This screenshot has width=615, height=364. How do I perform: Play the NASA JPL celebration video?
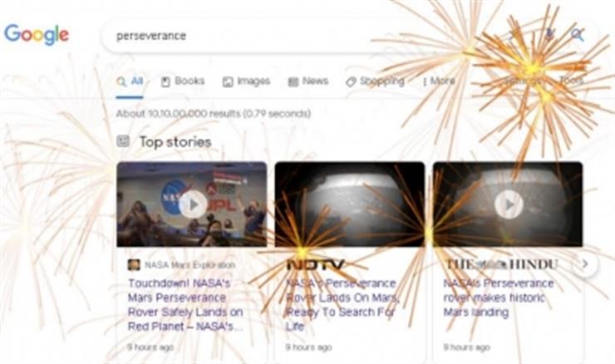193,204
